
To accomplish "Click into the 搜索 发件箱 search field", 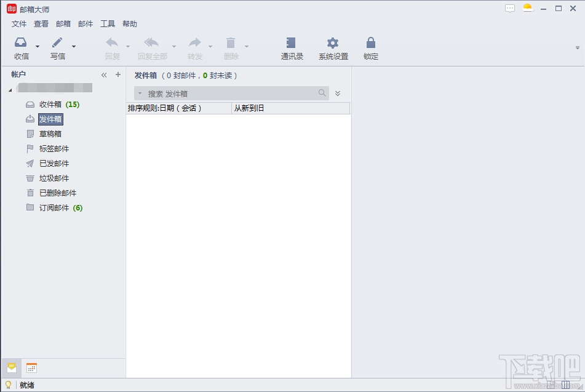I will coord(231,94).
